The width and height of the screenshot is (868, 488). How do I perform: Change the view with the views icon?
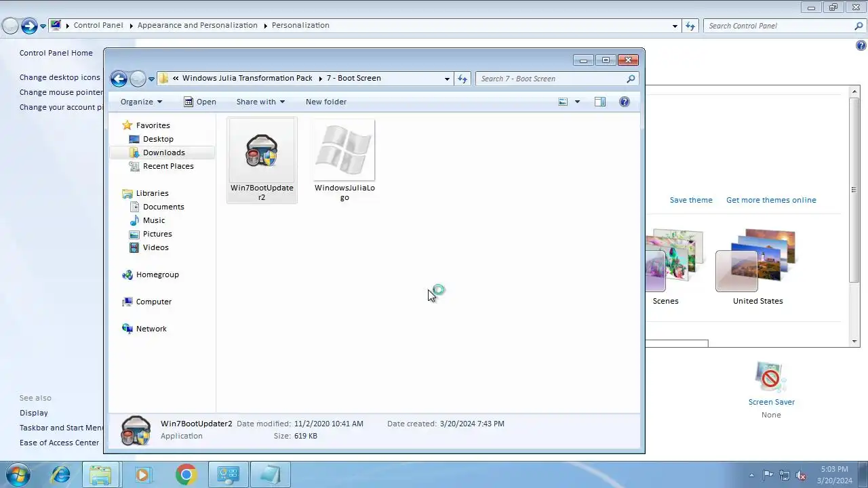[x=563, y=102]
